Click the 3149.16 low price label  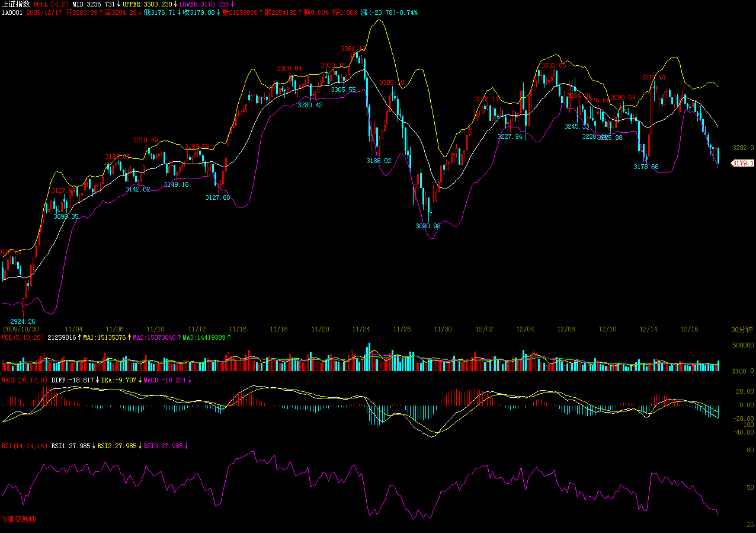tap(176, 184)
